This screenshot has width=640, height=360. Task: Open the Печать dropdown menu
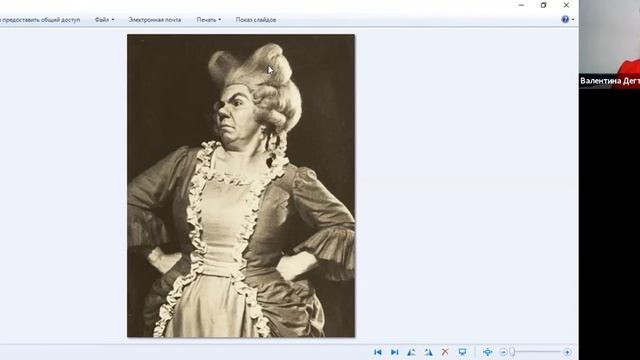pos(209,20)
